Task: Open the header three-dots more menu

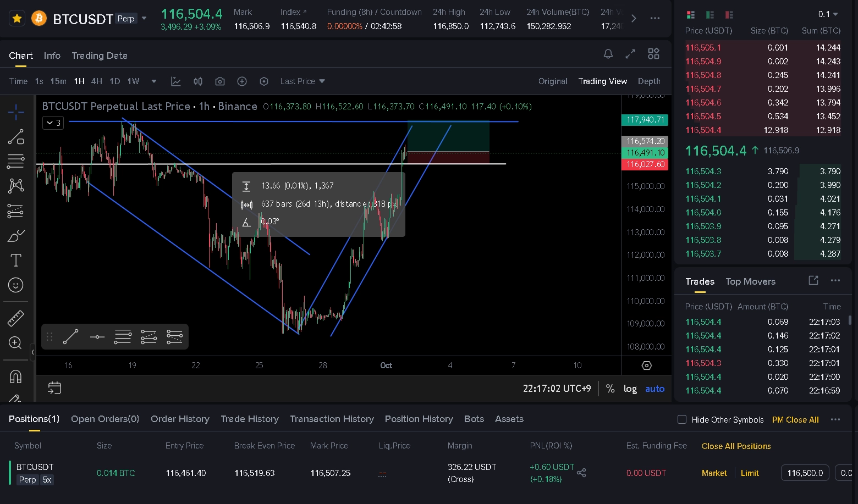Action: [654, 18]
